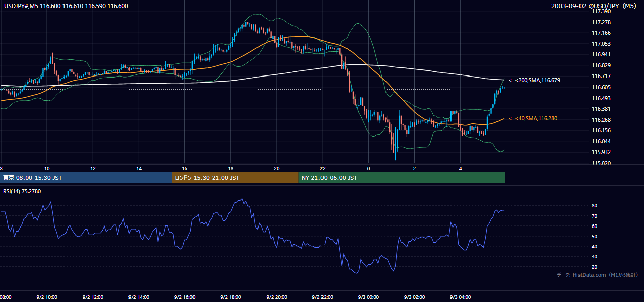Click hour label 16 below the price chart
The height and width of the screenshot is (302, 644).
click(x=185, y=168)
